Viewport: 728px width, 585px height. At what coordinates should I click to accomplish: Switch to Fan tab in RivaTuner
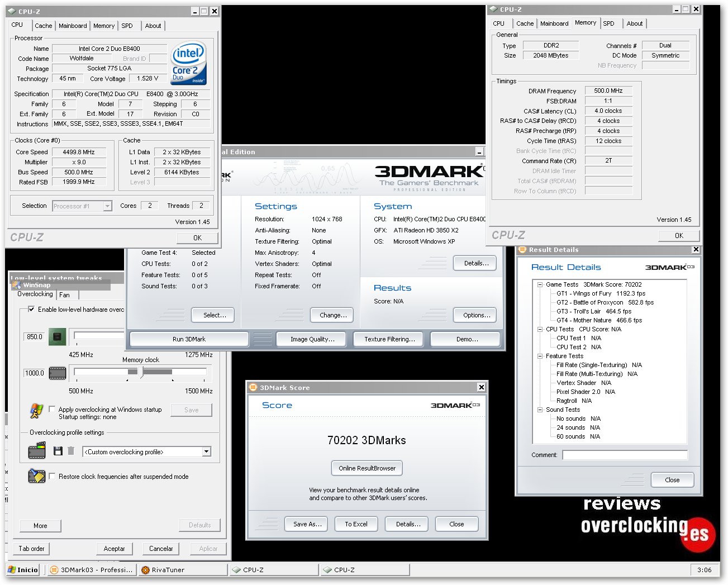click(x=65, y=295)
